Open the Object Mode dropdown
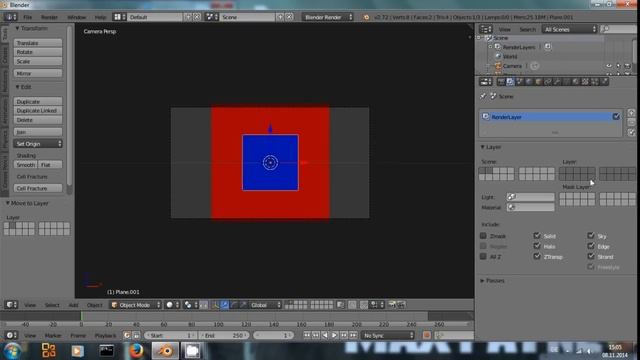Screen dimensions: 640x360 coord(135,305)
